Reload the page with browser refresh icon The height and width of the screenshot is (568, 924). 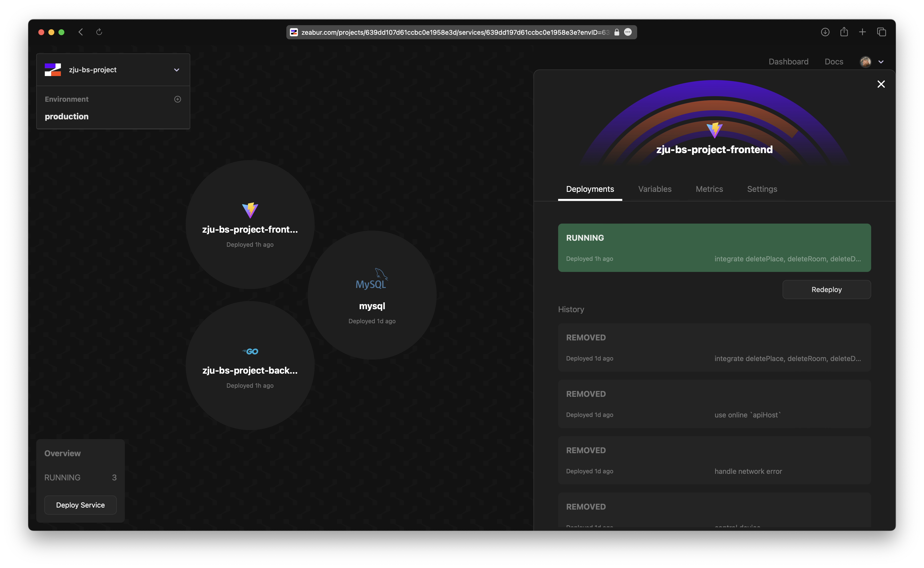click(x=99, y=32)
